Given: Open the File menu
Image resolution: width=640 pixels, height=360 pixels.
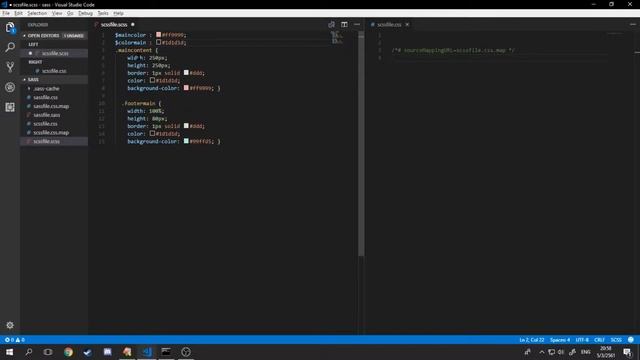Looking at the screenshot, I should click(x=6, y=13).
